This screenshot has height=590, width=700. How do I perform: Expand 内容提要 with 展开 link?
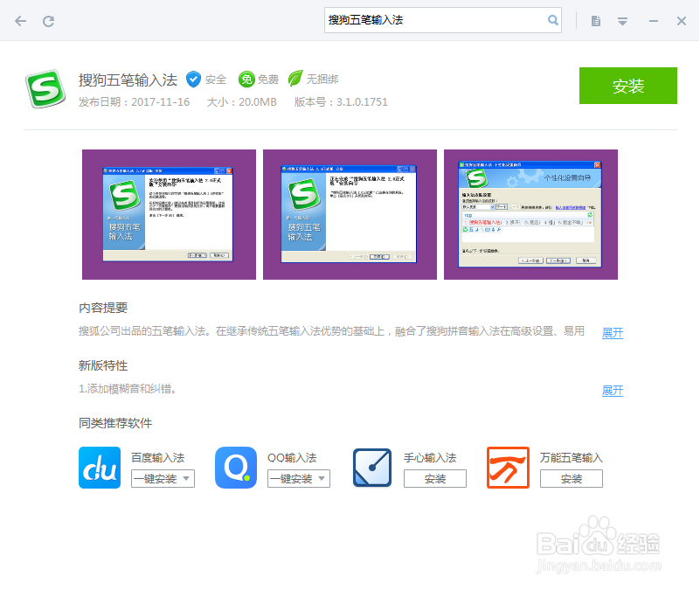pyautogui.click(x=612, y=333)
